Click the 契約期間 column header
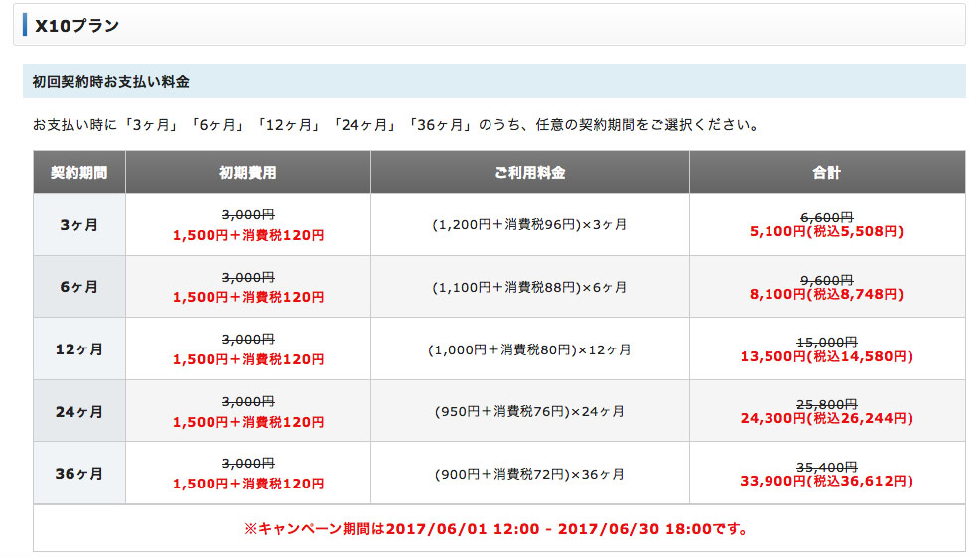The width and height of the screenshot is (980, 557). (x=79, y=172)
